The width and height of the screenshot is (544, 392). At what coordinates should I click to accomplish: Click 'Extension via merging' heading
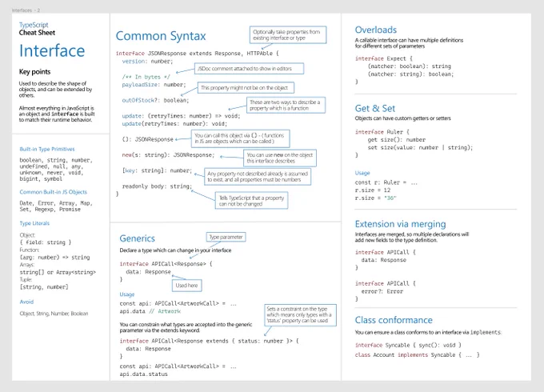[x=400, y=224]
